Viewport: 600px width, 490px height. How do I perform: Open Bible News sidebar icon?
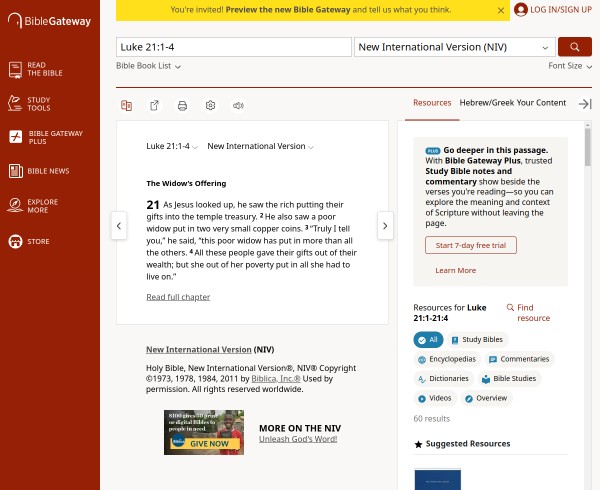[16, 171]
